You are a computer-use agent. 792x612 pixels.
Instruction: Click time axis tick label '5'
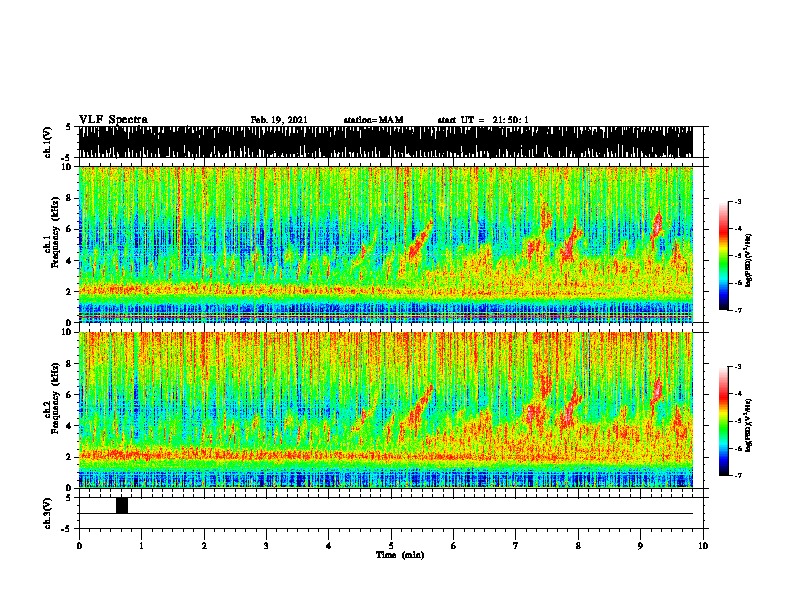(391, 545)
